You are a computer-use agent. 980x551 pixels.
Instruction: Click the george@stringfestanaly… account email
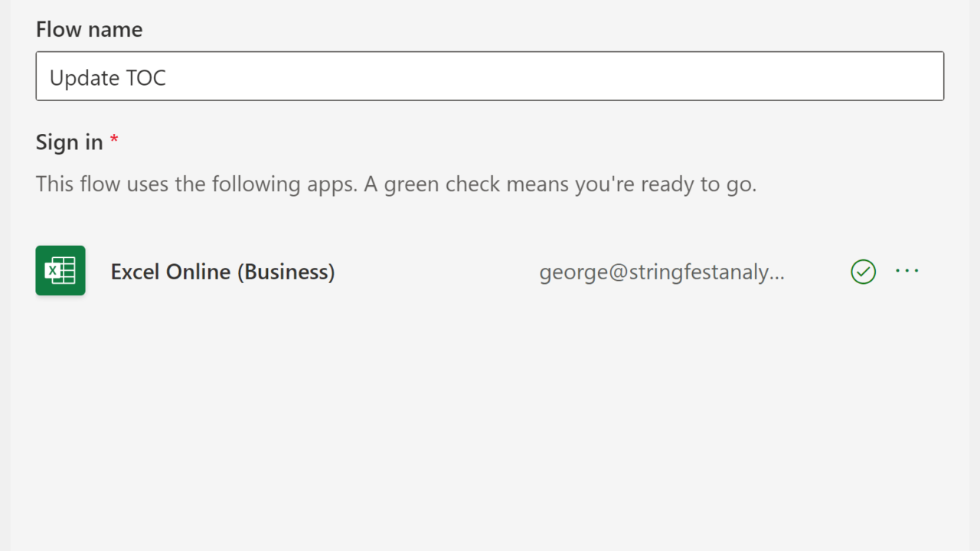pyautogui.click(x=661, y=272)
